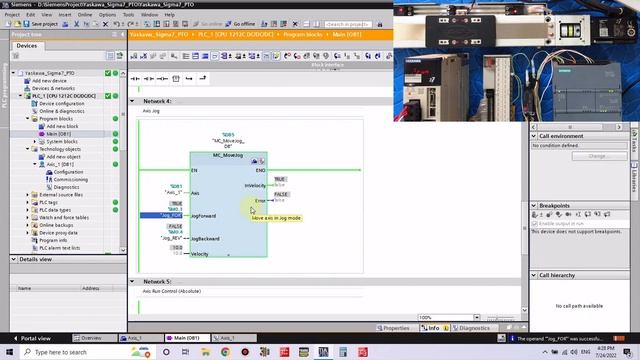Click the Open branch icon
The width and height of the screenshot is (640, 360).
click(189, 78)
